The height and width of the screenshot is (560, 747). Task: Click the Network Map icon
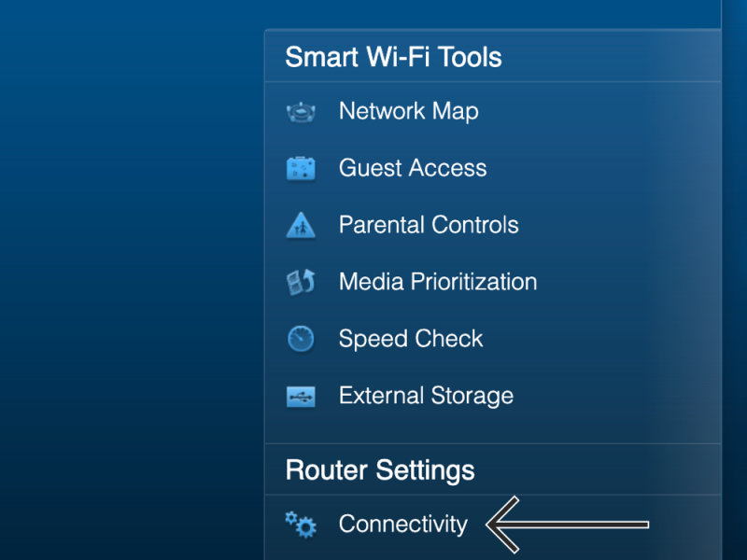[301, 111]
